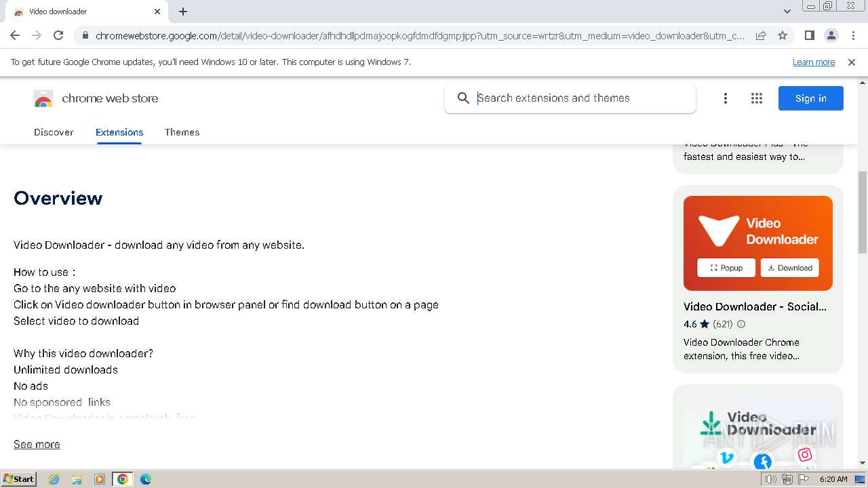This screenshot has width=868, height=488.
Task: Open a new browser tab
Action: [183, 12]
